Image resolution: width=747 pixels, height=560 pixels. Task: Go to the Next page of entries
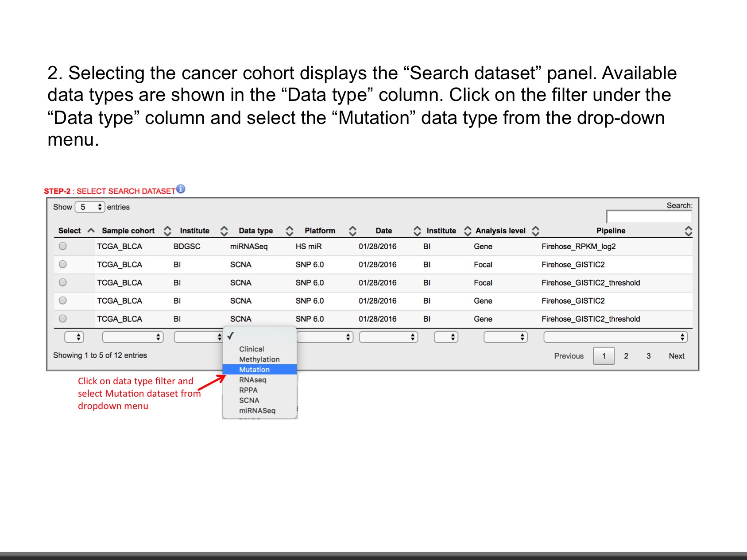point(676,356)
